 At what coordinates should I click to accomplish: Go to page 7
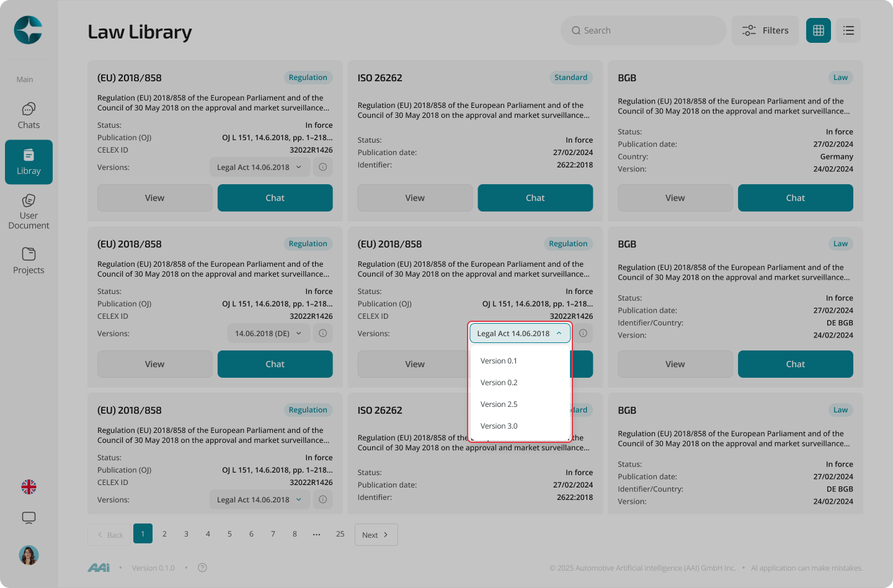[273, 533]
